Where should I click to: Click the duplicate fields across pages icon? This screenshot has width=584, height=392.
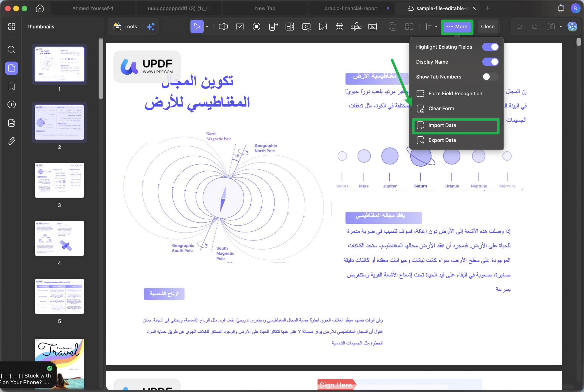tap(392, 26)
